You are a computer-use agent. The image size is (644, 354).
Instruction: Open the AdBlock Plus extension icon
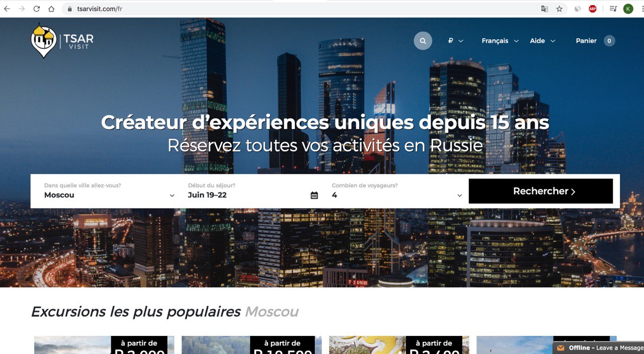pos(593,9)
